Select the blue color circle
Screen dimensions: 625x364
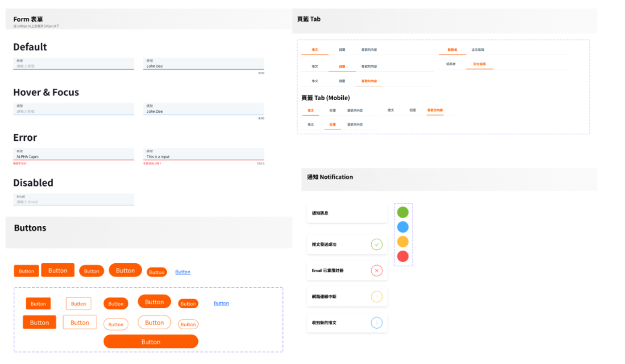point(403,227)
